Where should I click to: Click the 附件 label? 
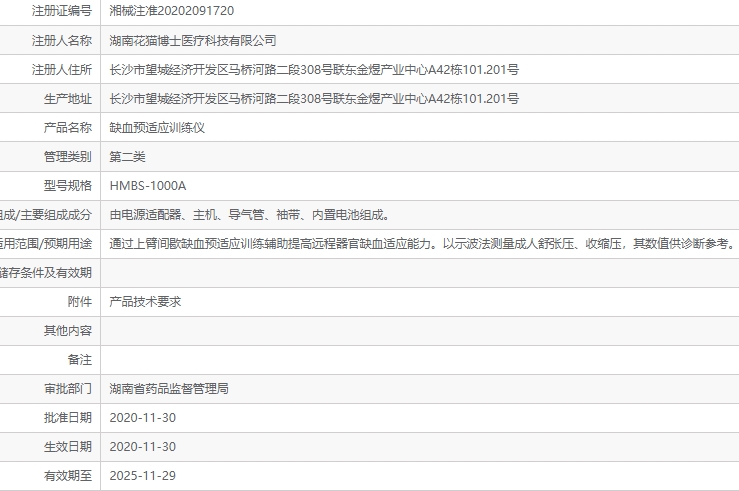pyautogui.click(x=80, y=302)
